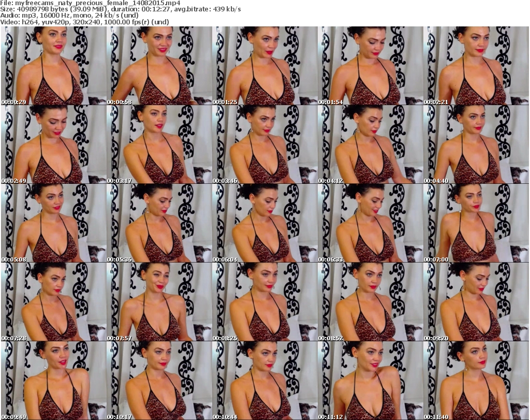Click the Video line showing h264, 320x240
Viewport: 530px width, 420px height.
(84, 22)
